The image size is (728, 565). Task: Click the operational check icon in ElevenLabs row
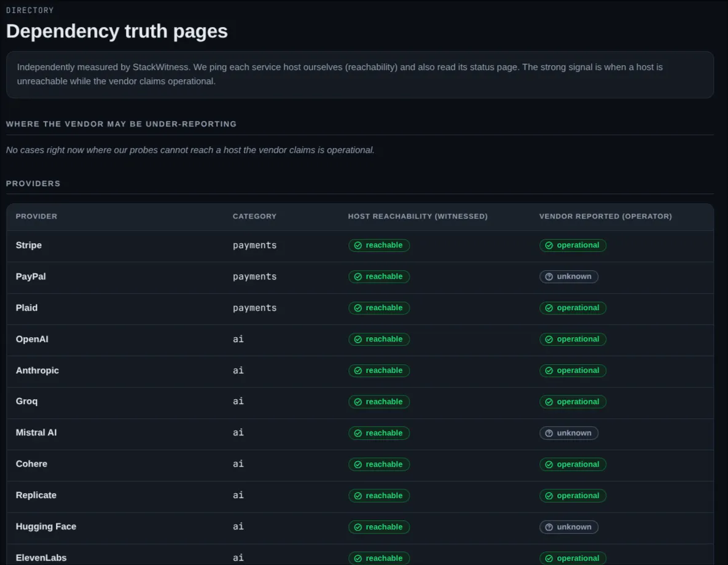pyautogui.click(x=549, y=558)
